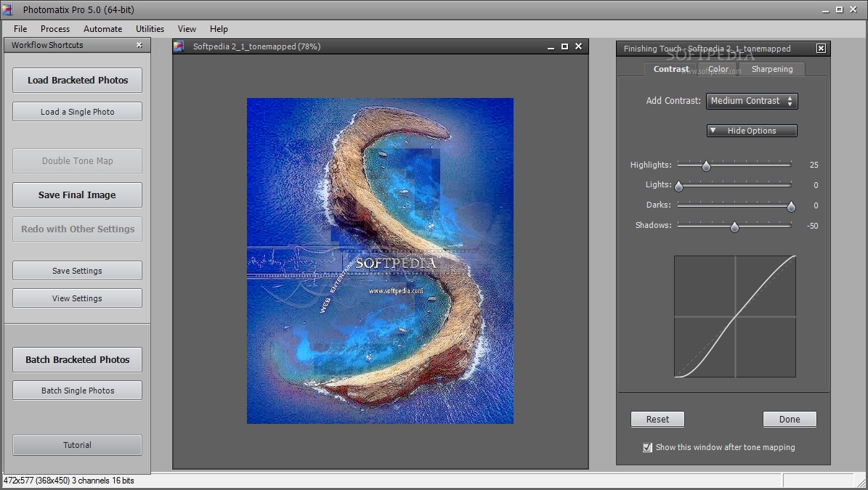Open the File menu

pyautogui.click(x=20, y=29)
